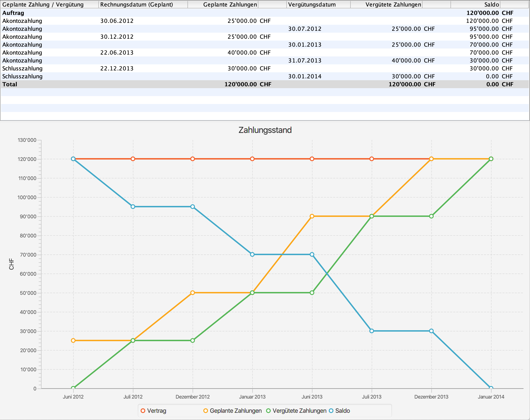530x420 pixels.
Task: Click the Vergütungsdatum column header
Action: tap(318, 4)
